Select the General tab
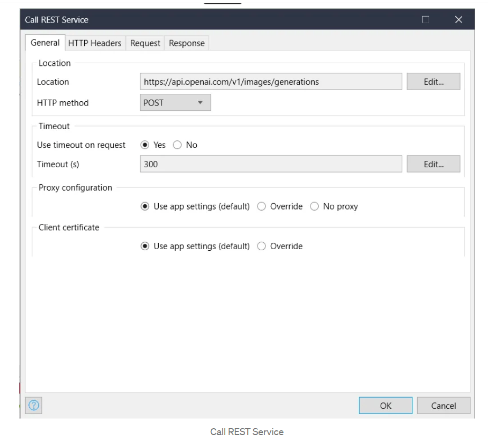The height and width of the screenshot is (448, 488). (45, 43)
